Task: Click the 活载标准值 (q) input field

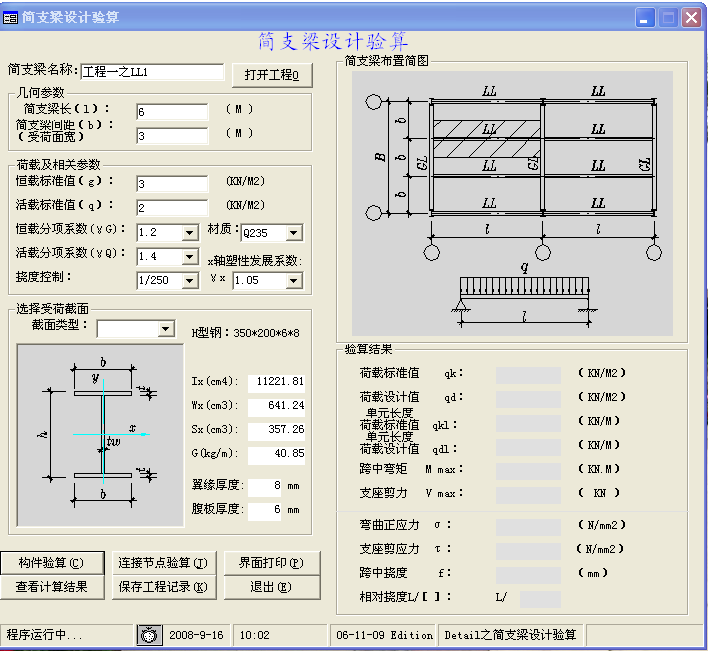Action: pos(172,208)
